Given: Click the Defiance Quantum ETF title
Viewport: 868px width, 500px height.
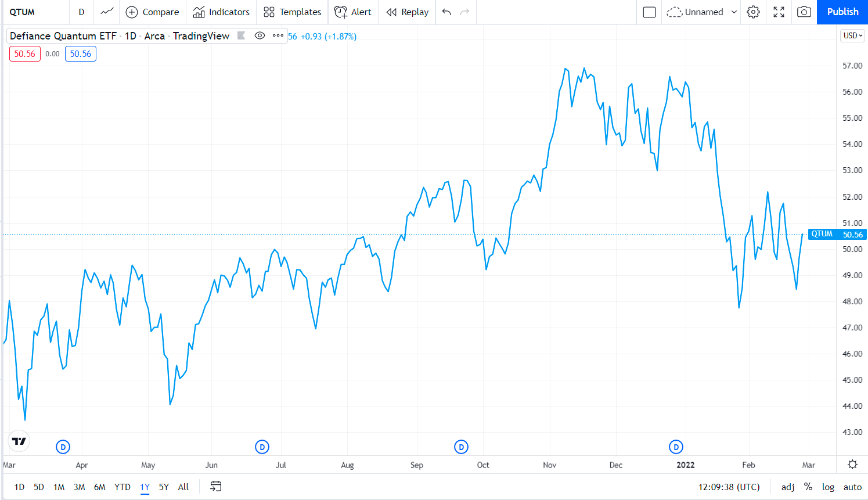Looking at the screenshot, I should (63, 35).
